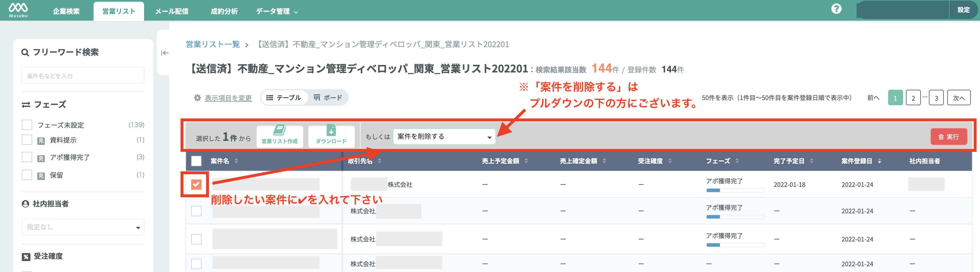Expand the データ管理 menu
This screenshot has height=272, width=980.
click(x=277, y=12)
